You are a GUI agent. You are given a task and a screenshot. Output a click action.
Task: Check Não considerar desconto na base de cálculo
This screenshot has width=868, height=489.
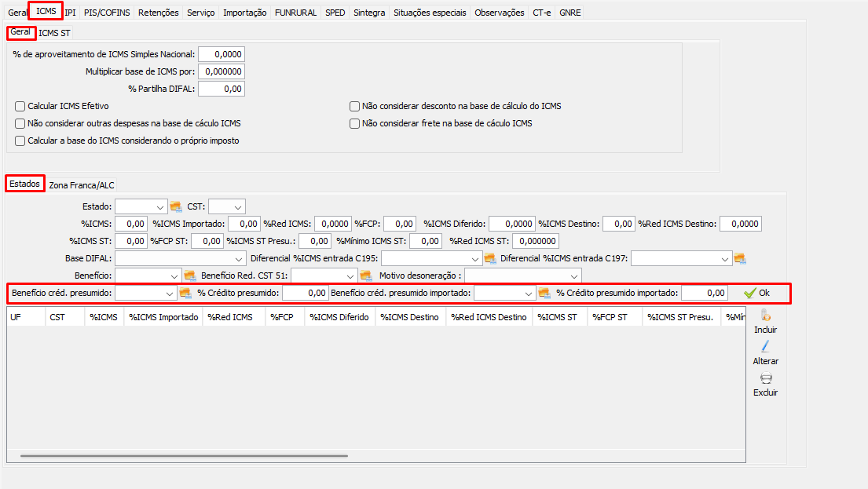coord(355,106)
